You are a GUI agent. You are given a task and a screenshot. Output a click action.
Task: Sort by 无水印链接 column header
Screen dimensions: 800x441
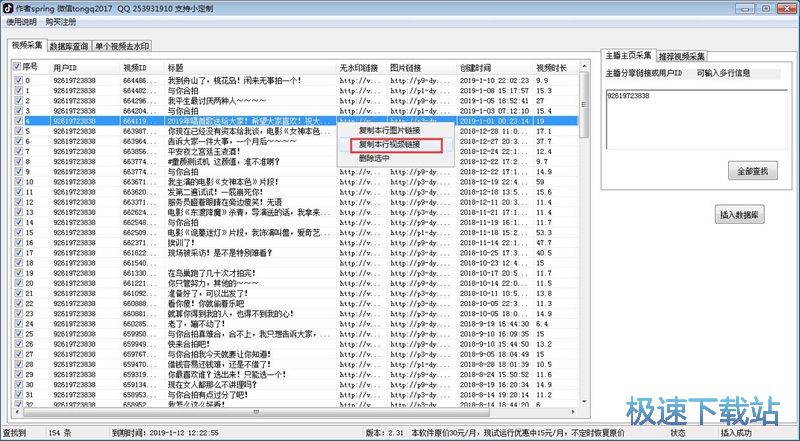coord(362,67)
